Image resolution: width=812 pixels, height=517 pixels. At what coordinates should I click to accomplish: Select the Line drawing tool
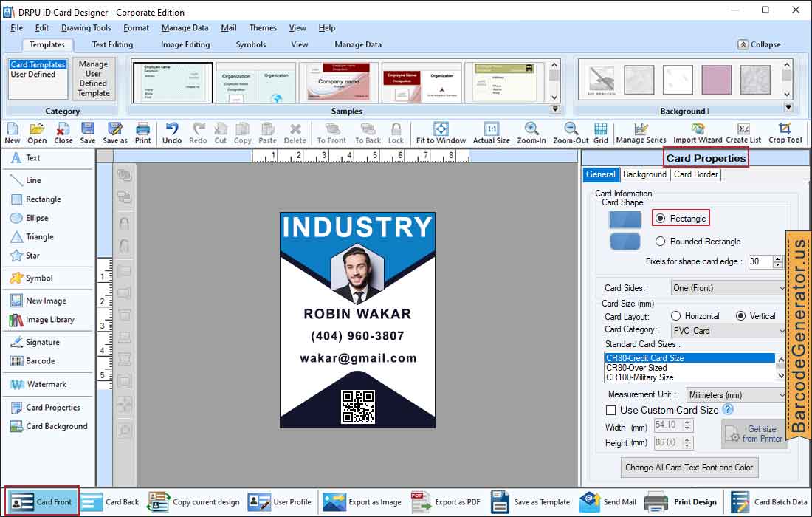tap(25, 180)
